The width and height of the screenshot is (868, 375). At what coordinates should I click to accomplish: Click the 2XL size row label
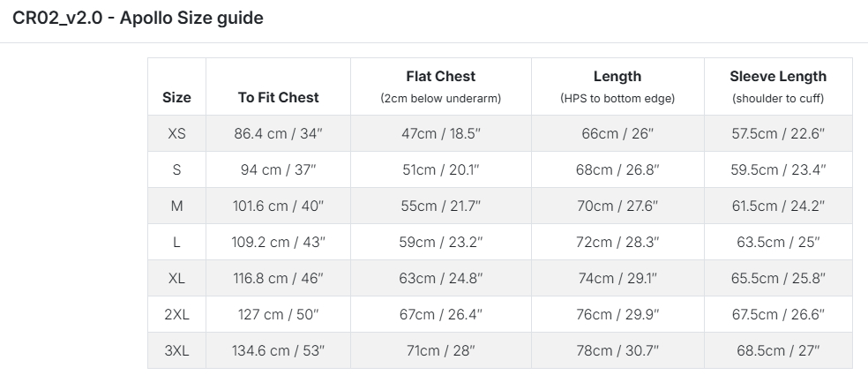[x=176, y=314]
